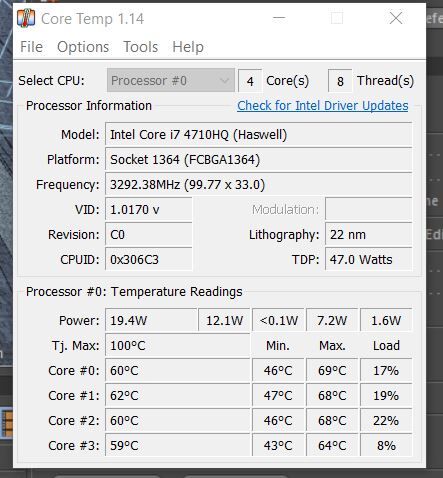This screenshot has width=443, height=478.
Task: Click Core #0 maximum temperature 69°C
Action: pyautogui.click(x=332, y=370)
